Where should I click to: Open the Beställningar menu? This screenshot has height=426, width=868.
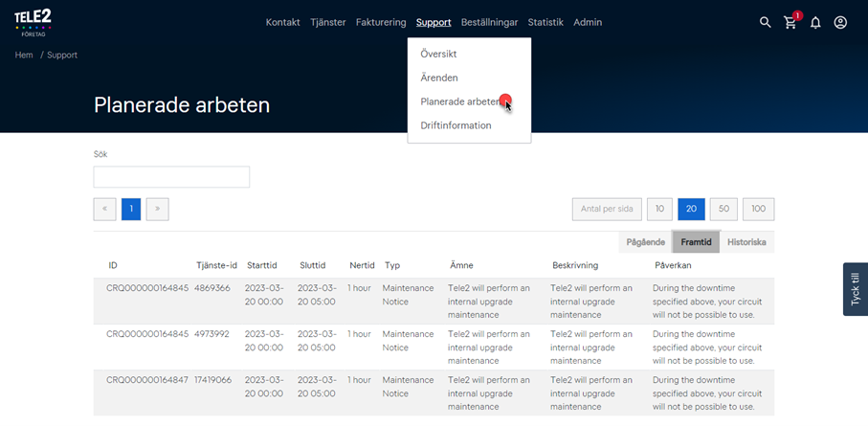pos(489,22)
